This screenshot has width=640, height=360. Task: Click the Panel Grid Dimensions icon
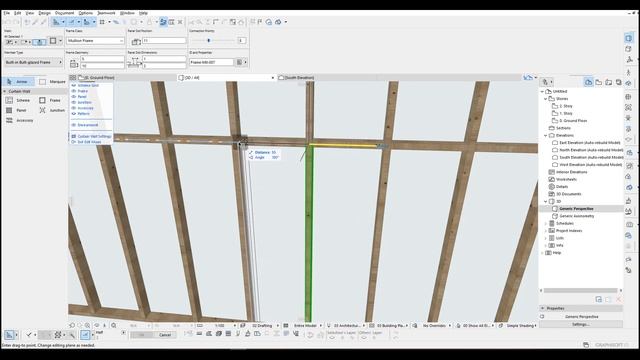134,62
